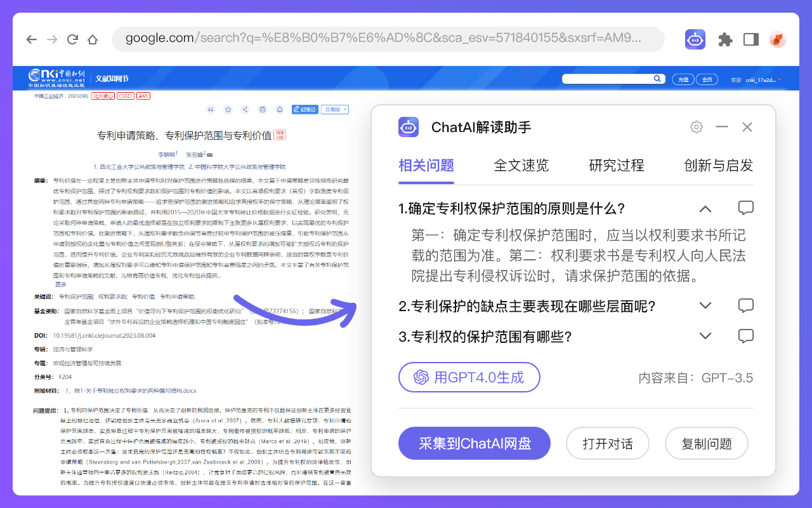Print the article with the printer icon
The width and height of the screenshot is (812, 508).
coord(262,109)
